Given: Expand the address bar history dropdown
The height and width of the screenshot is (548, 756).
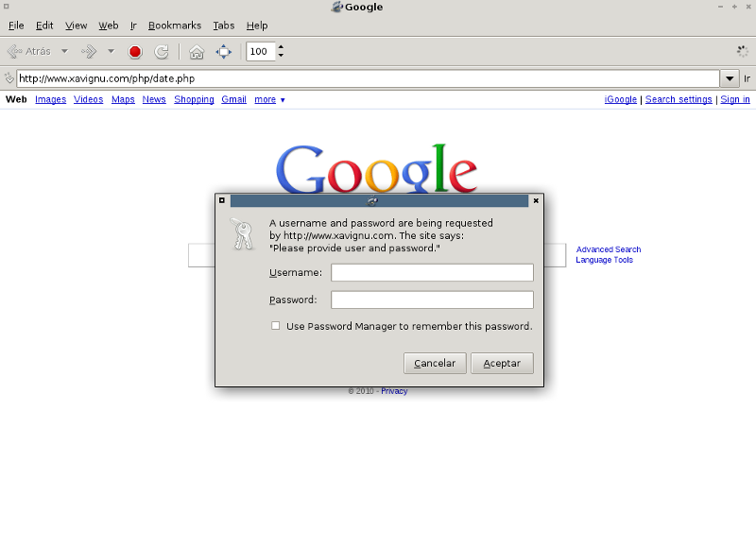Looking at the screenshot, I should (x=730, y=78).
